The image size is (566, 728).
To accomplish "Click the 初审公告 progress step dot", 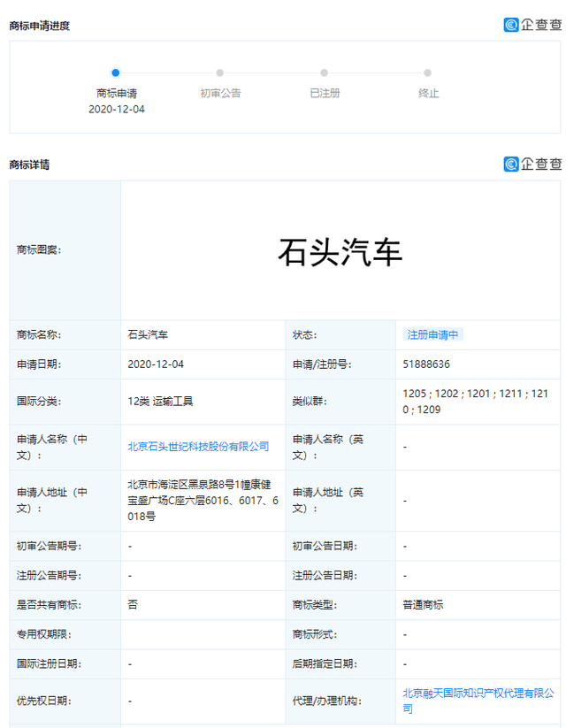I will point(219,73).
